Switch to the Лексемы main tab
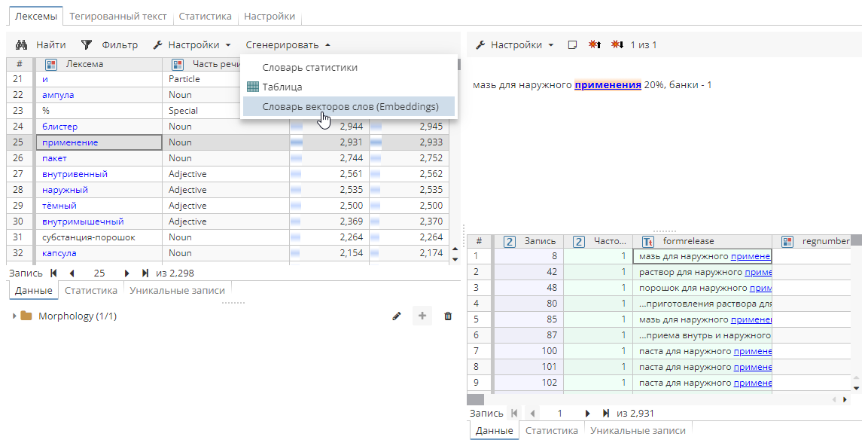868x446 pixels. click(35, 16)
